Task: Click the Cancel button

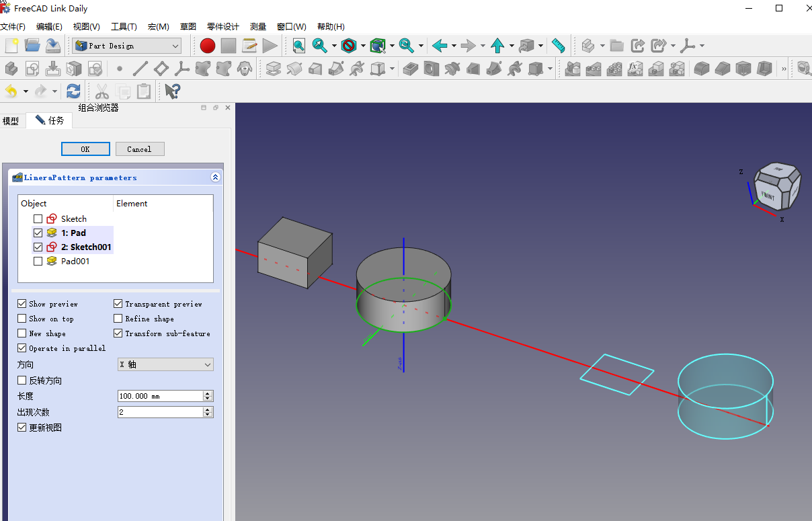Action: (140, 149)
